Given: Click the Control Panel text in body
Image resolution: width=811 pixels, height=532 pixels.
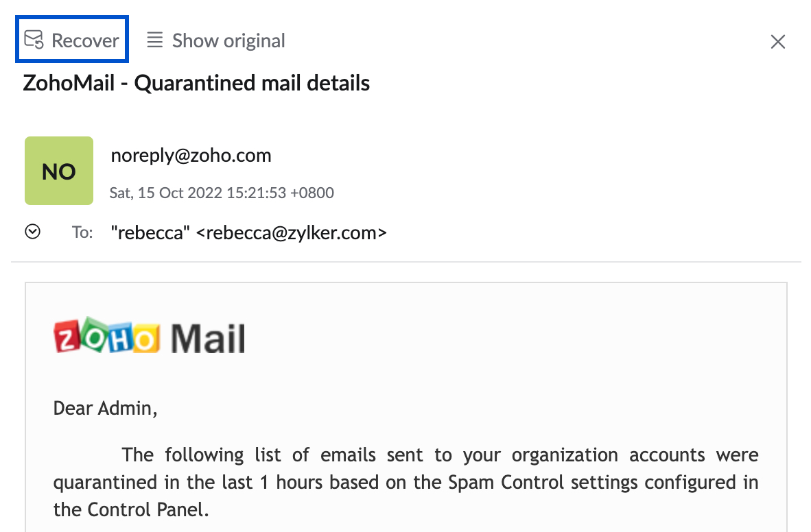Looking at the screenshot, I should [148, 510].
